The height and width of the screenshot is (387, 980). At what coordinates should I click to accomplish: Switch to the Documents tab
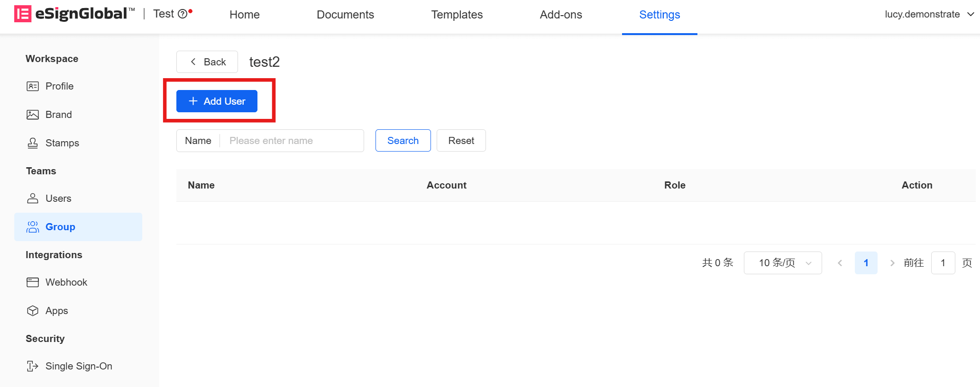(x=345, y=15)
